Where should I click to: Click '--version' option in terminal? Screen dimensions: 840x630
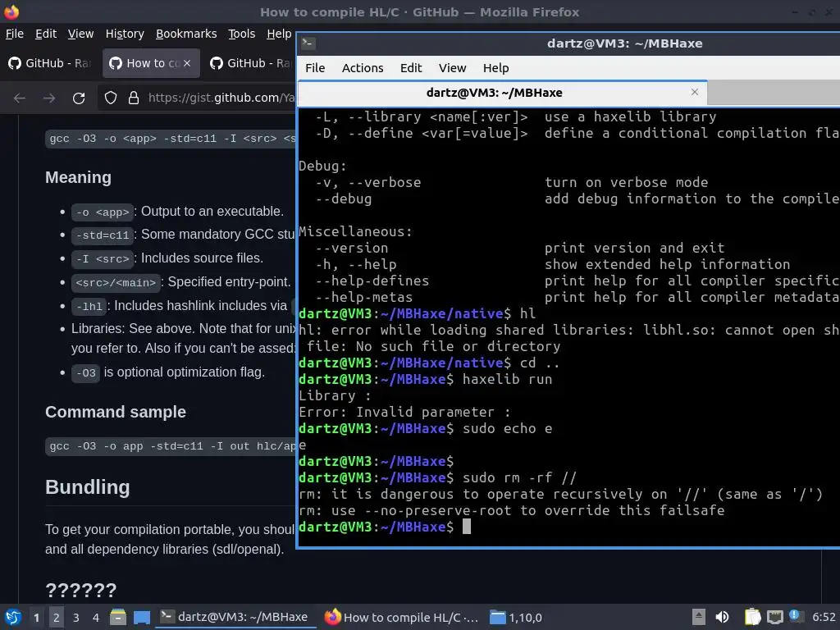(351, 248)
